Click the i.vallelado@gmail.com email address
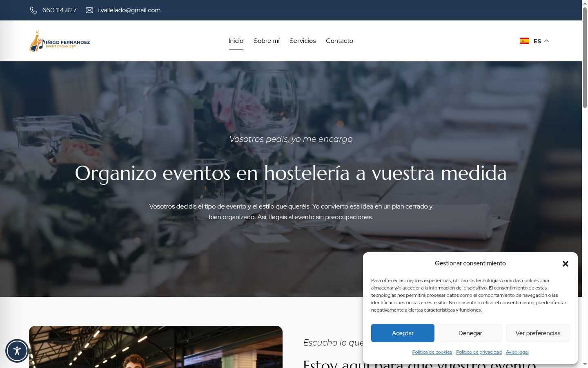Screen dimensions: 588x368 pyautogui.click(x=129, y=10)
